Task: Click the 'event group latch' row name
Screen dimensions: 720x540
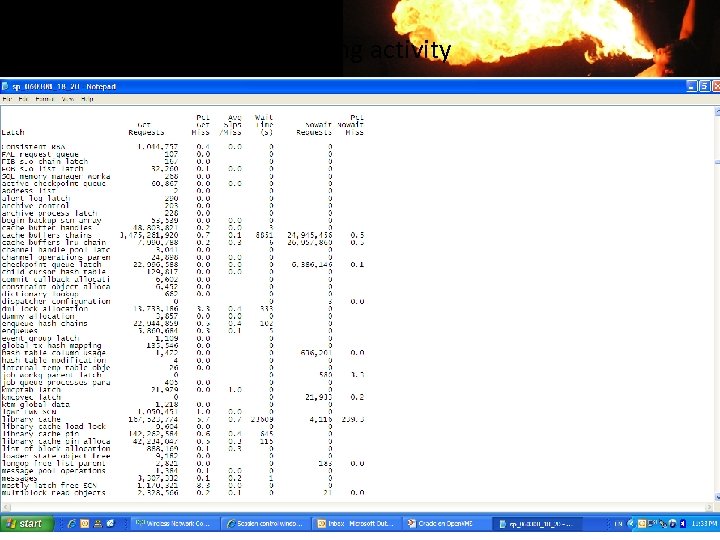Action: [38, 338]
